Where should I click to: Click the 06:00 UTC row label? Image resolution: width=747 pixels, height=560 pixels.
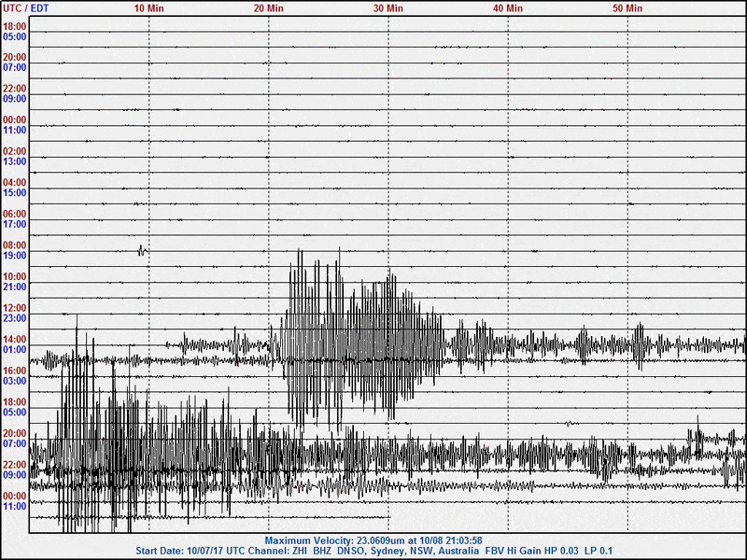click(x=14, y=214)
